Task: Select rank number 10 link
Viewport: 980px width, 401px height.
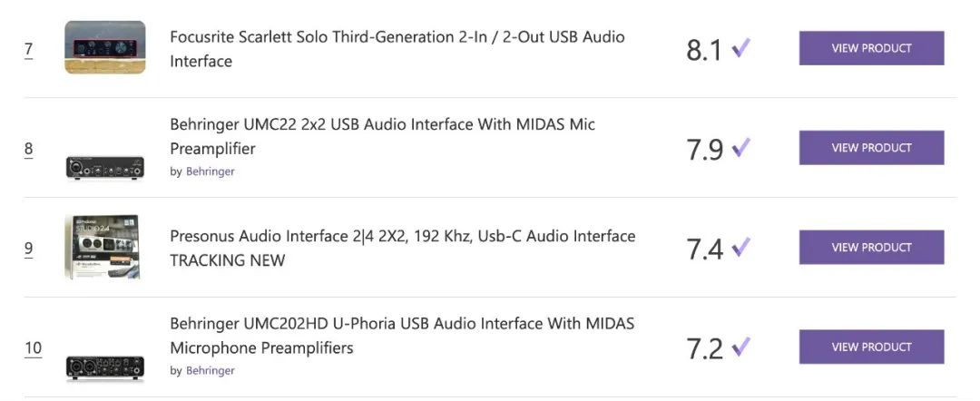Action: pos(34,347)
